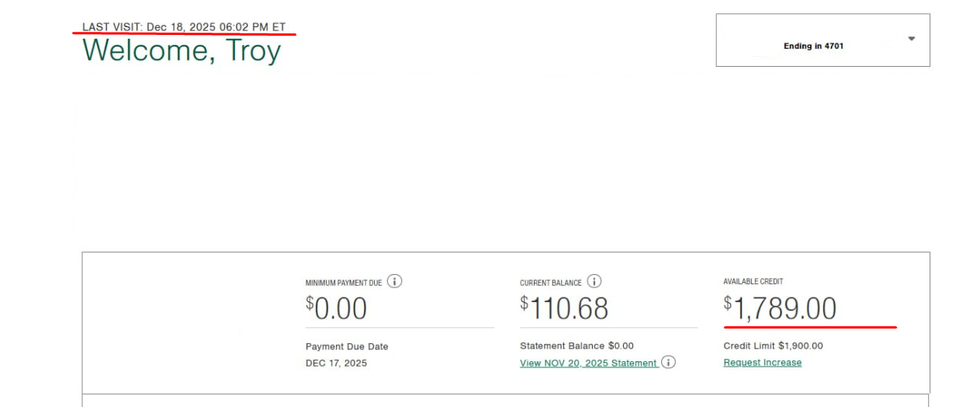Viewport: 980px width, 407px height.
Task: Click info icon next to Current Balance
Action: coord(594,281)
